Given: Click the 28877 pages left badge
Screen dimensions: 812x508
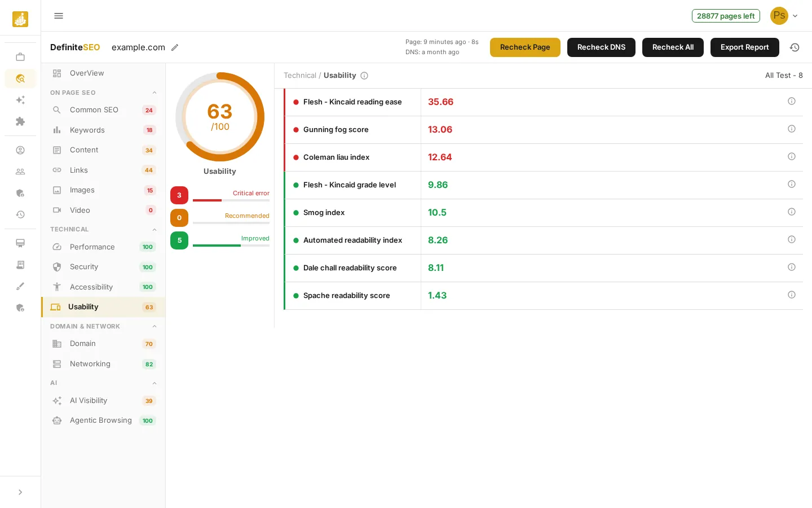Looking at the screenshot, I should coord(726,16).
